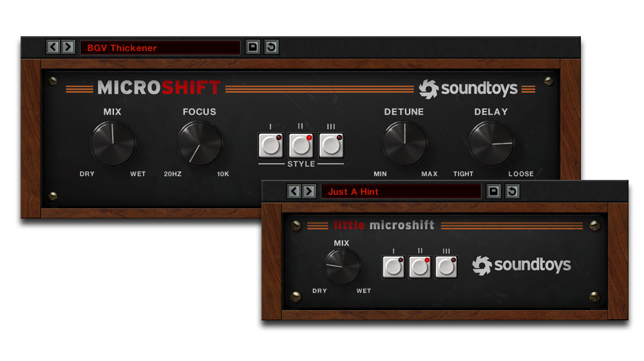
Task: Click the WET label in MicroShift
Action: click(x=138, y=174)
